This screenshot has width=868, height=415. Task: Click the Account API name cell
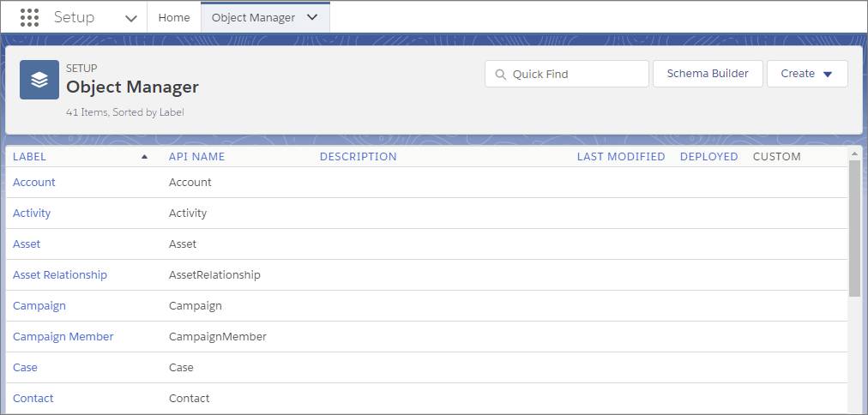[190, 182]
